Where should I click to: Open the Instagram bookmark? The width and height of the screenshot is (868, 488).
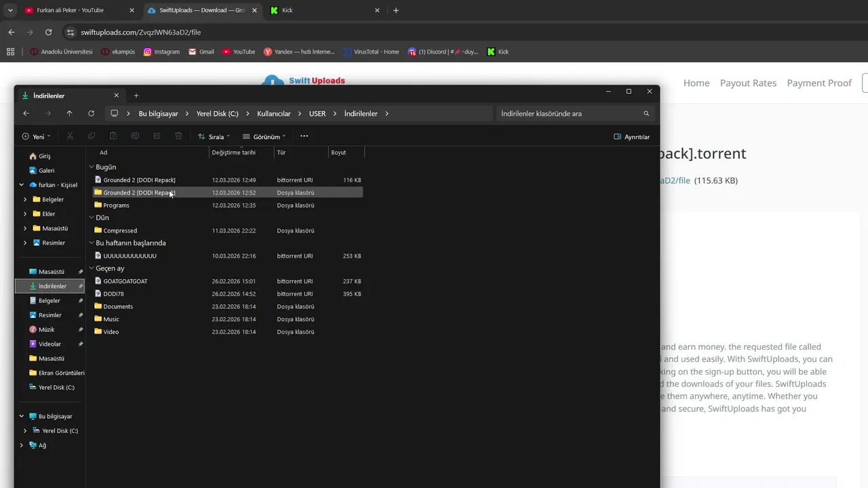click(x=161, y=52)
